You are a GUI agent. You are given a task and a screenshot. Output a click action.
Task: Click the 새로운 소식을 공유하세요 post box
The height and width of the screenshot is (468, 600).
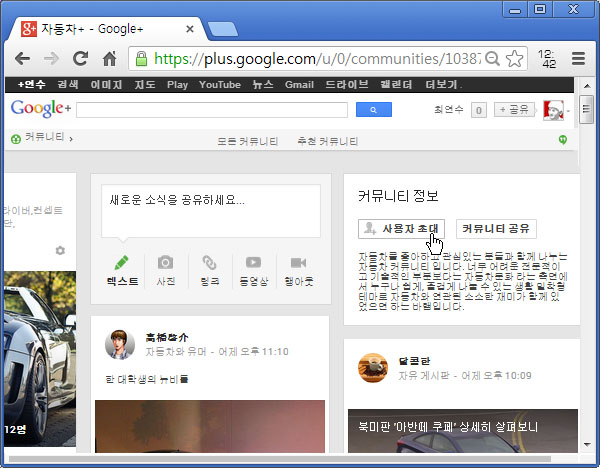pos(211,211)
